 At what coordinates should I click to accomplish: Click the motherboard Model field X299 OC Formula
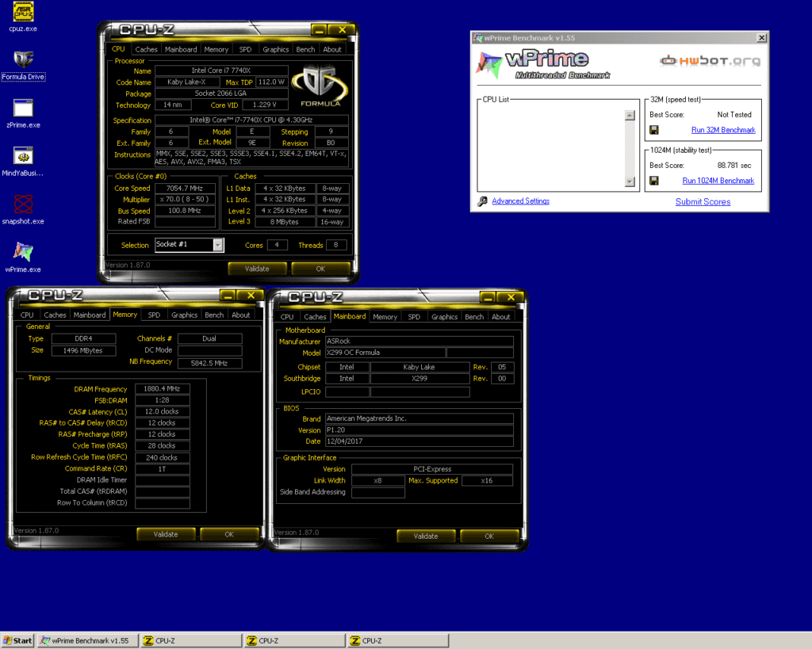[385, 353]
